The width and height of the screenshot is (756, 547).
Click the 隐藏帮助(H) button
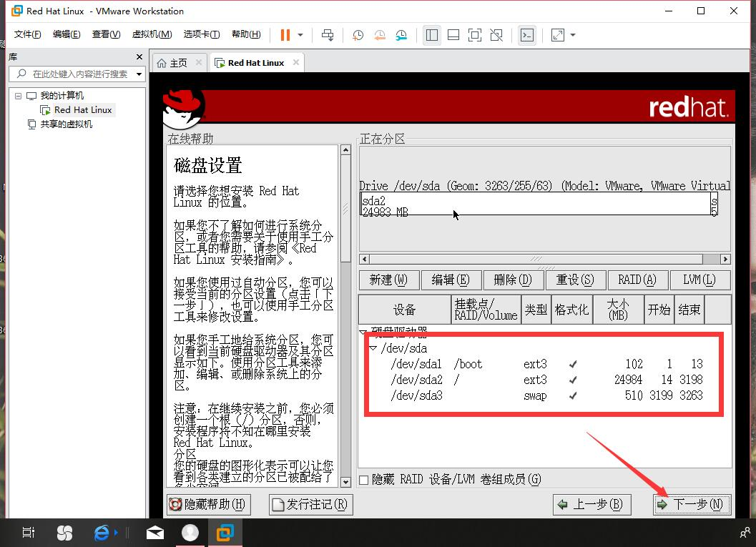(x=209, y=505)
